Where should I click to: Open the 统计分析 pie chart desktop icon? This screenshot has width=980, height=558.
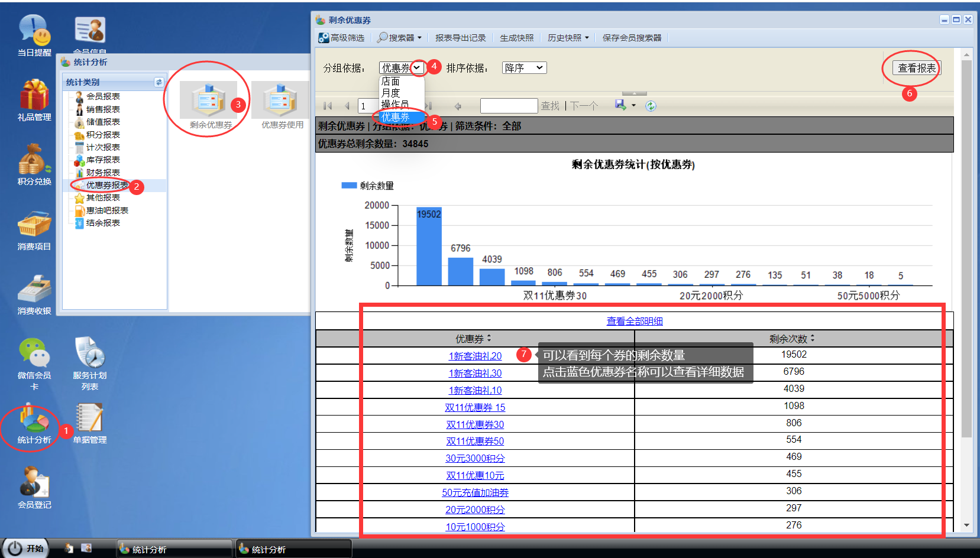pos(34,423)
